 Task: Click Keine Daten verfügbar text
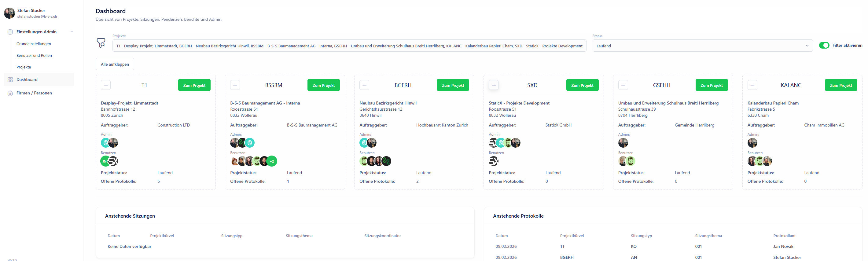[x=129, y=247]
